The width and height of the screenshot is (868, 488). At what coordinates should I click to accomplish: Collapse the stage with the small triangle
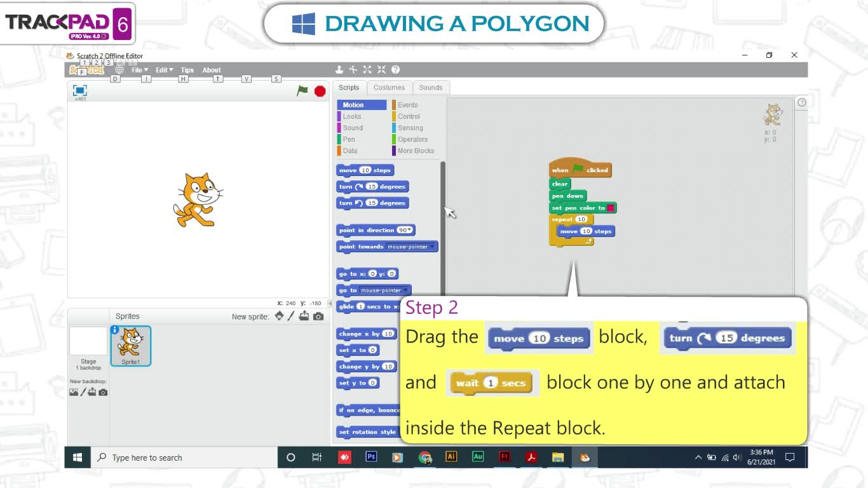(330, 303)
